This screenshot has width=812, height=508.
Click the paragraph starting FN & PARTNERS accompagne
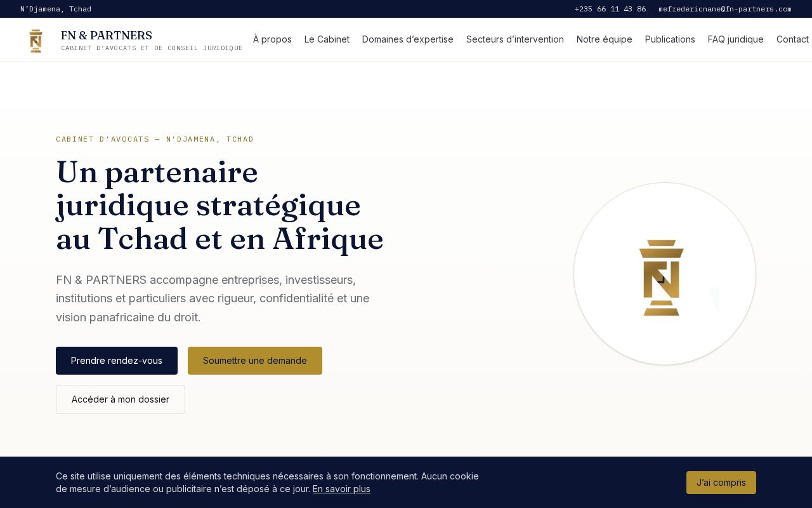(x=213, y=298)
